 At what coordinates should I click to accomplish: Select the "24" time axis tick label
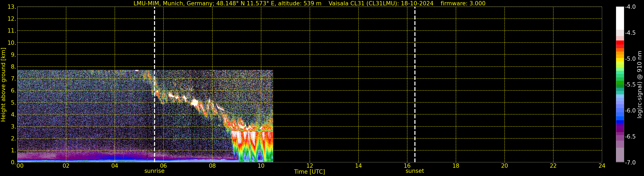pyautogui.click(x=602, y=166)
